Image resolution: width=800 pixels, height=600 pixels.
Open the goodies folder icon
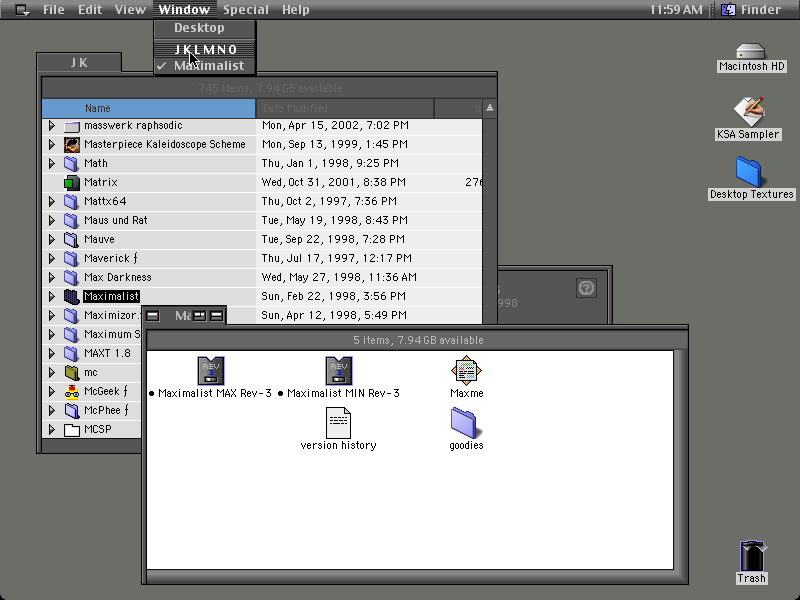tap(463, 423)
